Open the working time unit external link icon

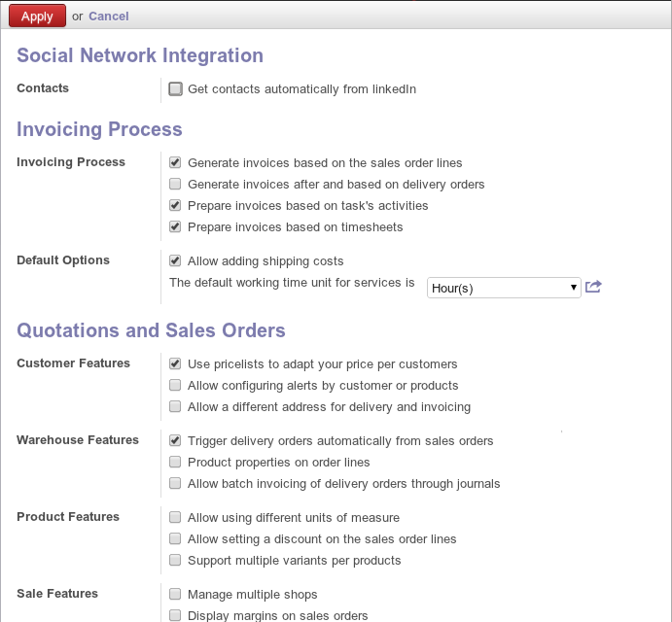[x=594, y=287]
